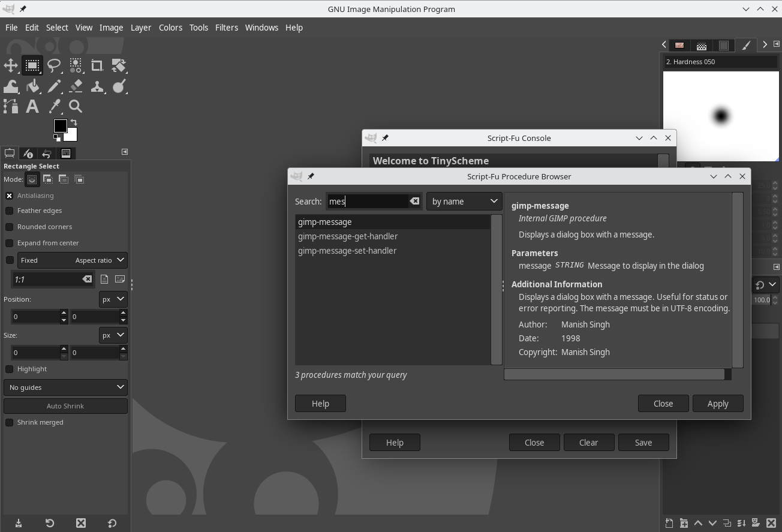Expand the No guides dropdown
This screenshot has width=782, height=532.
65,387
